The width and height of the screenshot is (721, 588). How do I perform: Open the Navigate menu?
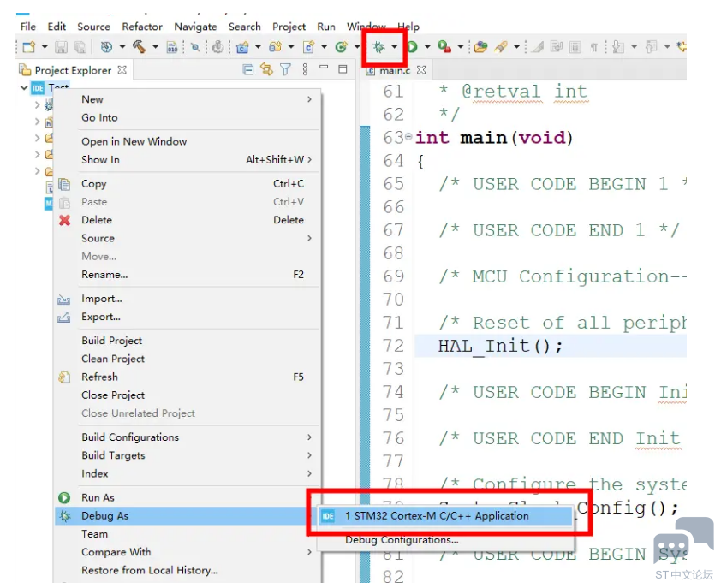click(x=195, y=27)
